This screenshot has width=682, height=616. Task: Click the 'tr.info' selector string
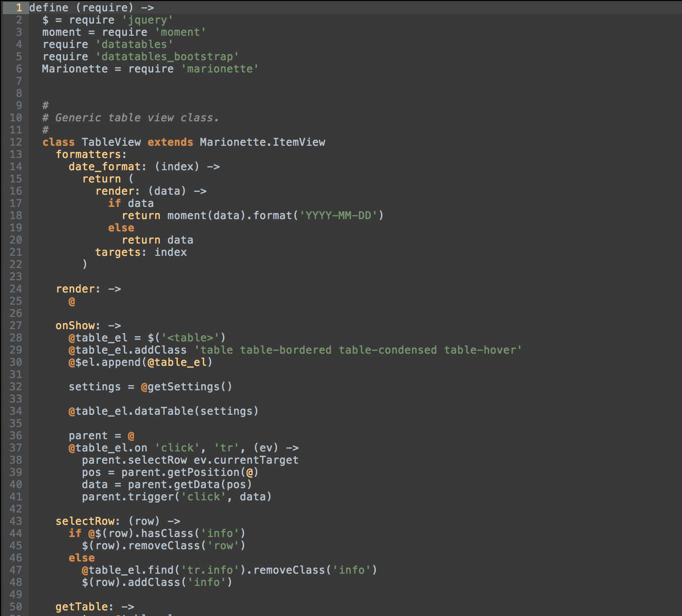(x=210, y=570)
